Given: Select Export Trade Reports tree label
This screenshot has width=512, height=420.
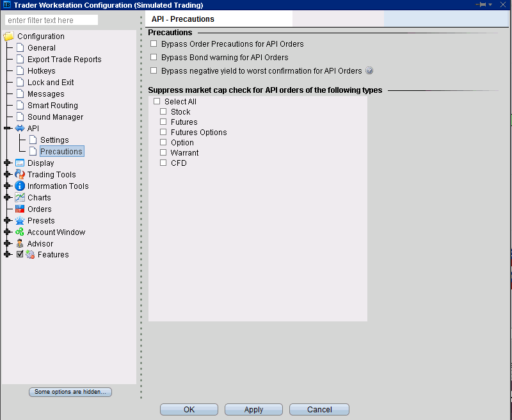Looking at the screenshot, I should tap(65, 59).
